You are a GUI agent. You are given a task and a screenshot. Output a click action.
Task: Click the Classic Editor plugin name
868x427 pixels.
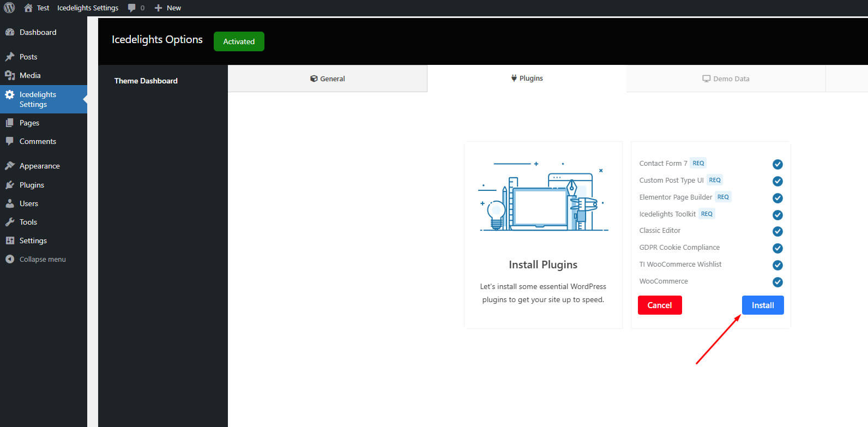pyautogui.click(x=660, y=230)
